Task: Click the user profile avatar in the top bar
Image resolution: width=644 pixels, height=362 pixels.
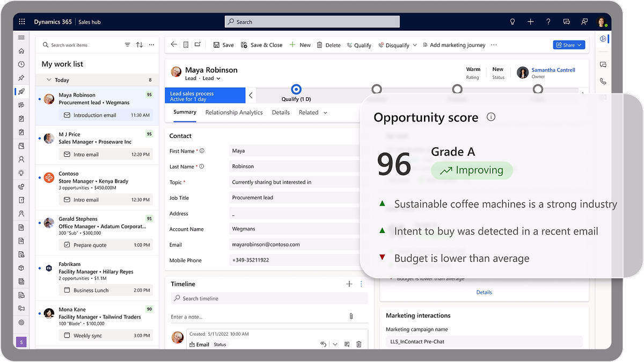Action: [x=602, y=22]
